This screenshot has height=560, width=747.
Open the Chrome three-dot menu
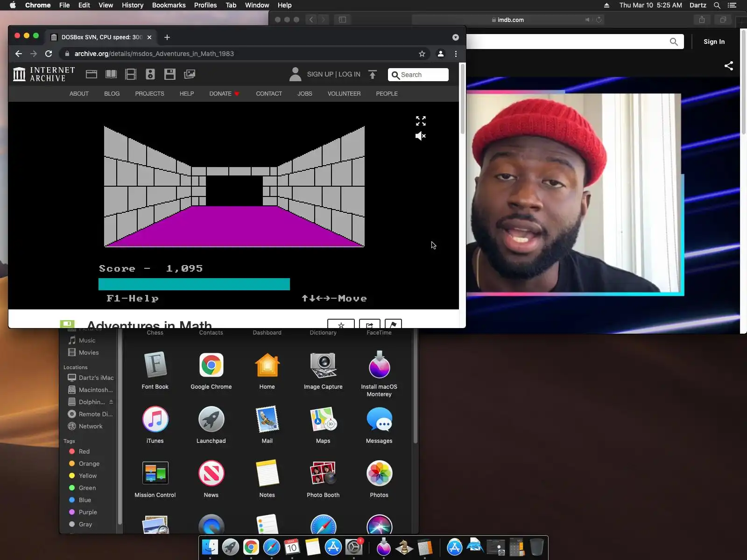pos(456,54)
